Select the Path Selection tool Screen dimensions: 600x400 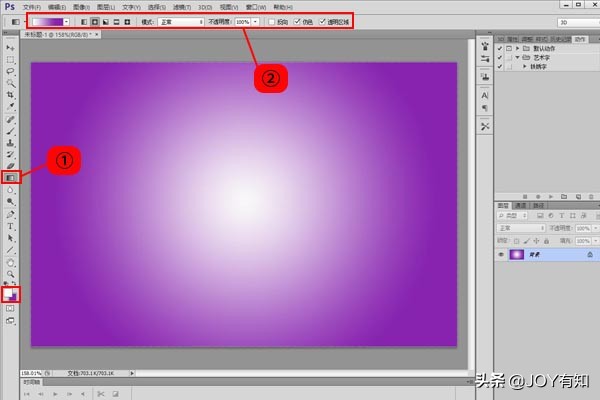tap(10, 238)
